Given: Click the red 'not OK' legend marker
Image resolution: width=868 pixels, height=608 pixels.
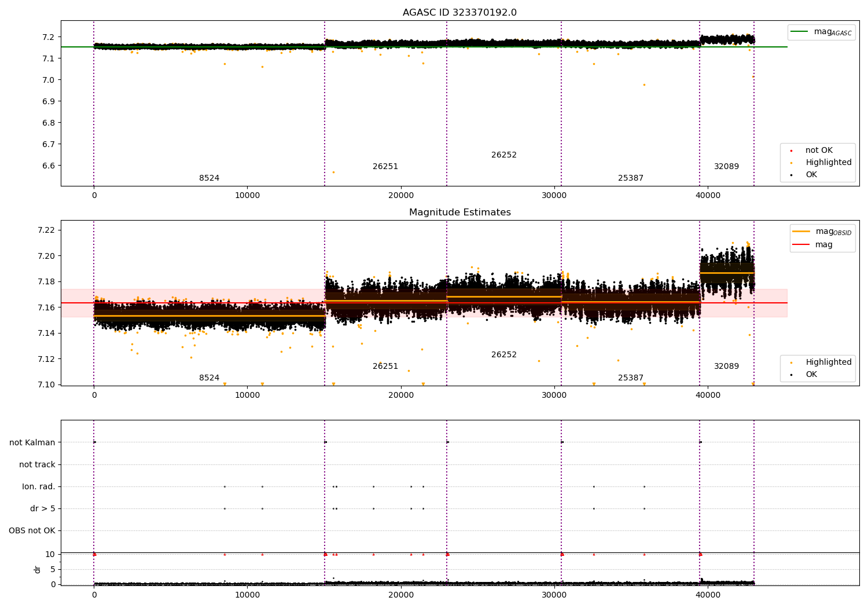Looking at the screenshot, I should click(x=791, y=151).
